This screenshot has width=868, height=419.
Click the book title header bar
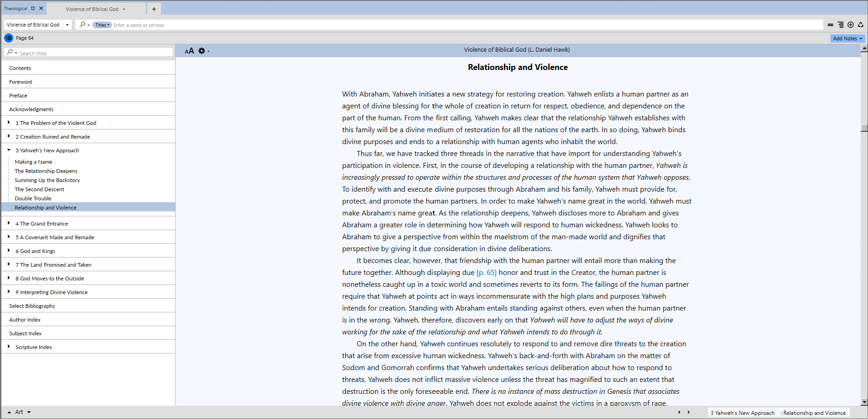click(x=517, y=50)
